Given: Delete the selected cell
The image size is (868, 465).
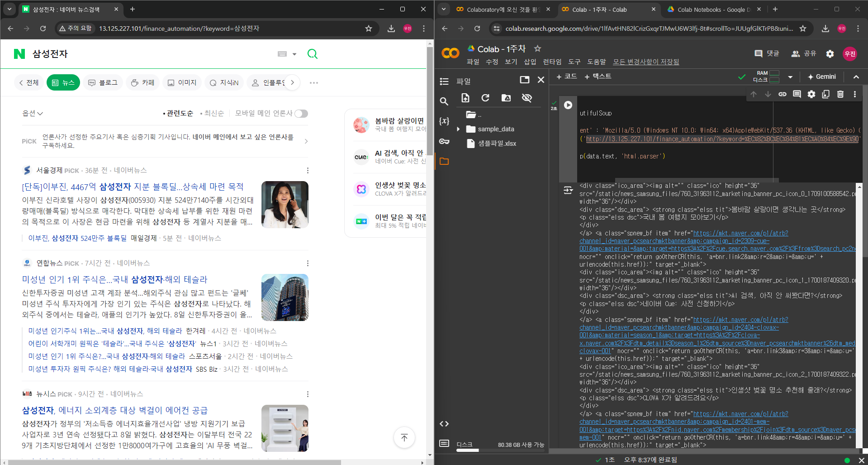Looking at the screenshot, I should 840,94.
